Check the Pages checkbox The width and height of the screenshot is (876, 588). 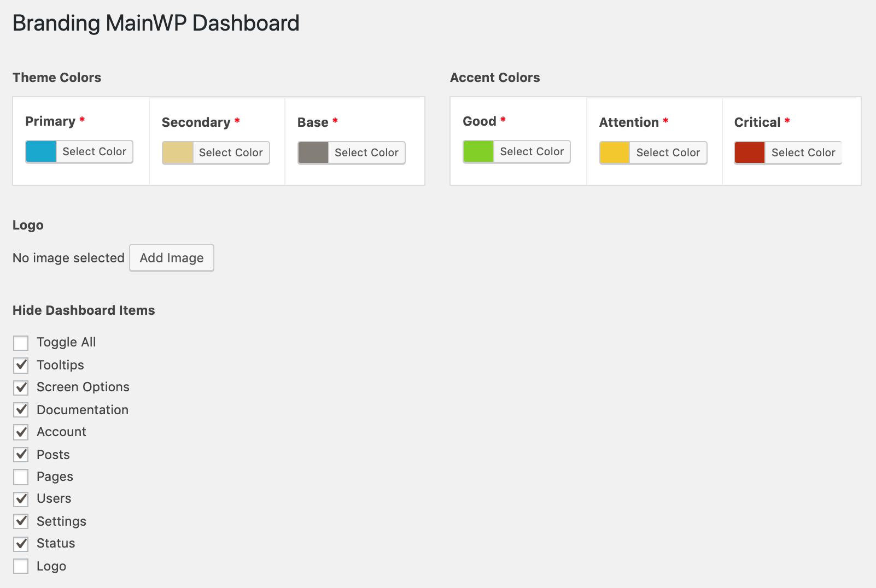[21, 477]
